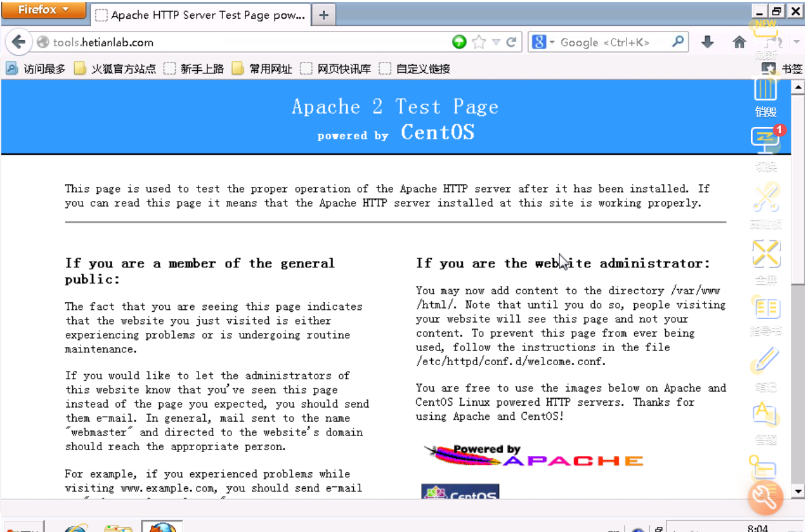Screen dimensions: 805x532
Task: Start search with the magnifier icon
Action: pyautogui.click(x=677, y=42)
